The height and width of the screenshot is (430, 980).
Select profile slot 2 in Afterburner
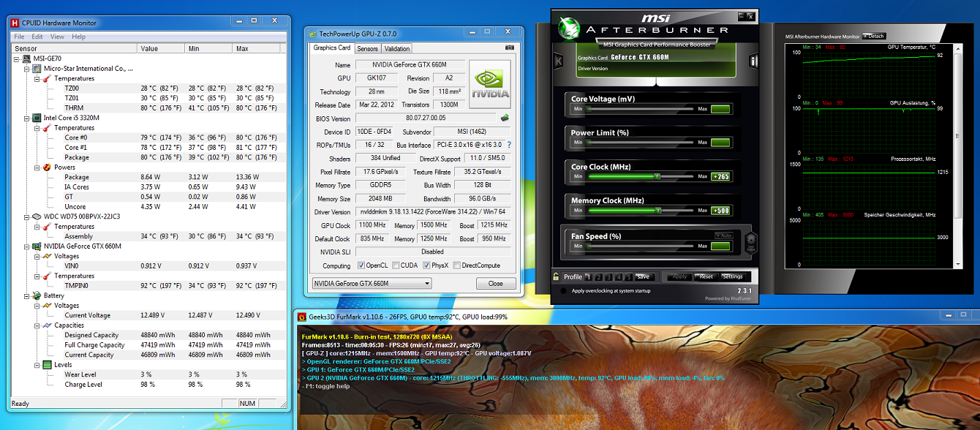tap(598, 277)
